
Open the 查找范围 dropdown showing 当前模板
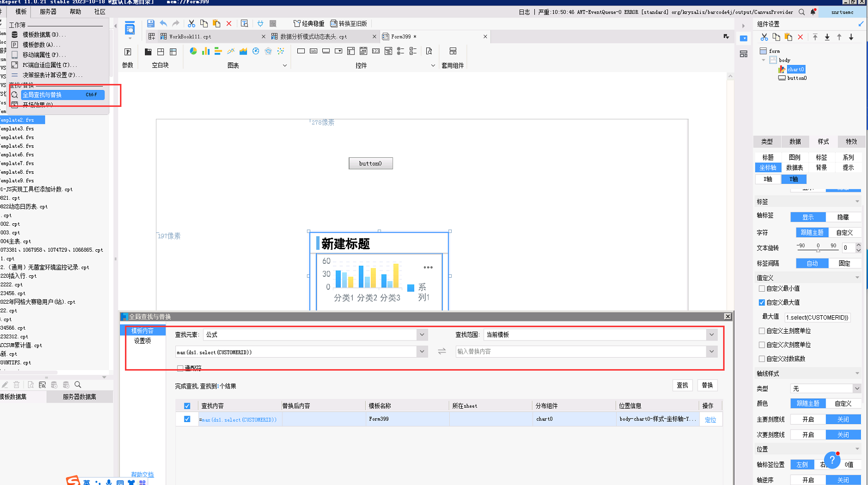(711, 335)
